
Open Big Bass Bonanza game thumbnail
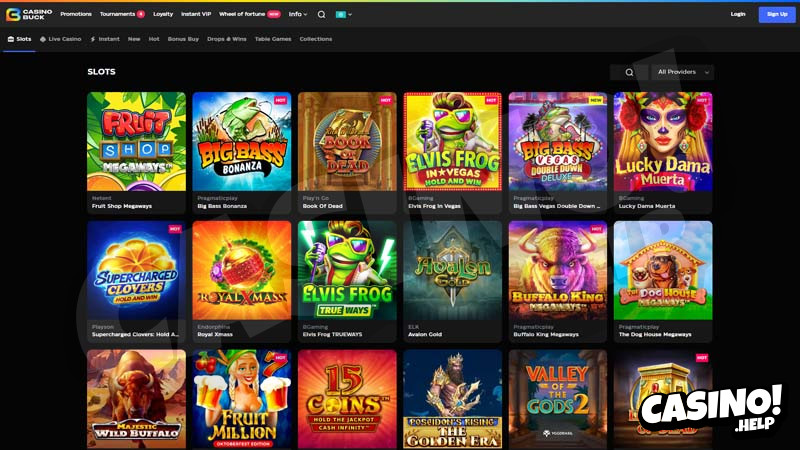(x=242, y=141)
